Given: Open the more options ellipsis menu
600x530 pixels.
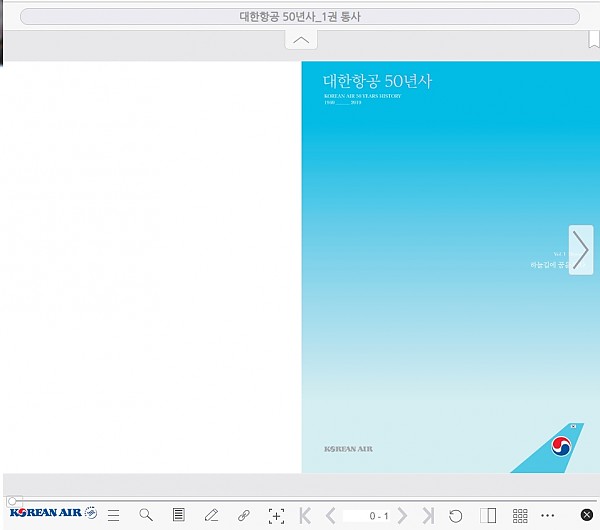Looking at the screenshot, I should (548, 515).
